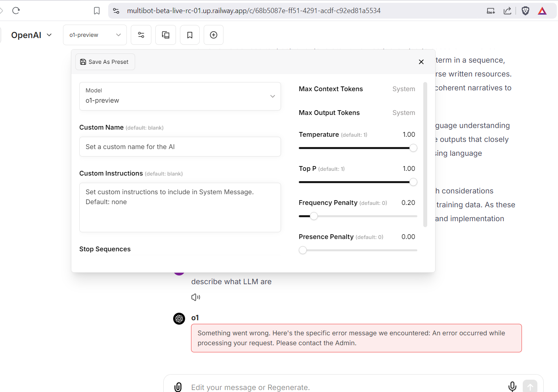Send message with the arrow button
558x392 pixels.
(530, 386)
